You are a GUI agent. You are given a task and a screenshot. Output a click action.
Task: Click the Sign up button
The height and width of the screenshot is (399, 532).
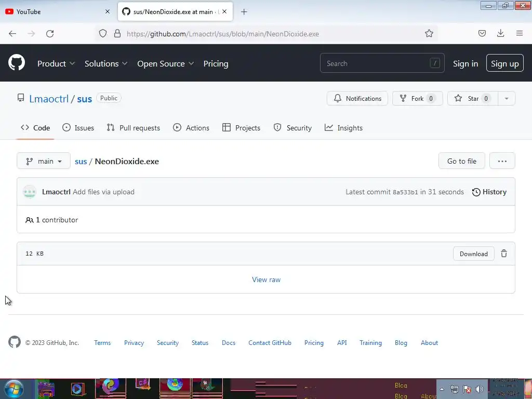[x=504, y=63]
